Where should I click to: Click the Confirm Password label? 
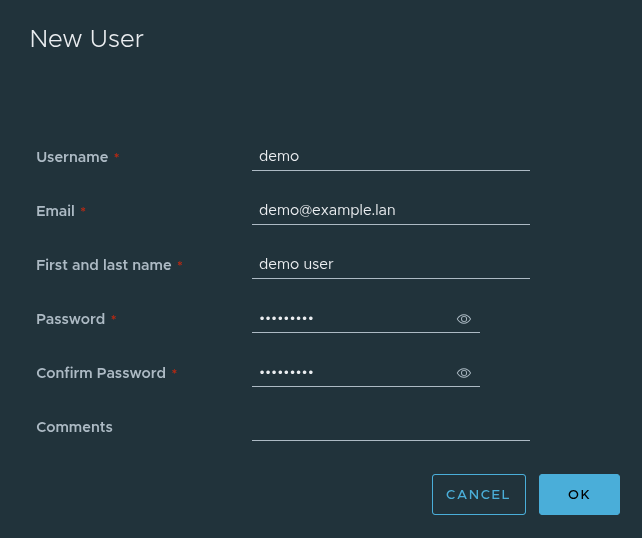[101, 373]
